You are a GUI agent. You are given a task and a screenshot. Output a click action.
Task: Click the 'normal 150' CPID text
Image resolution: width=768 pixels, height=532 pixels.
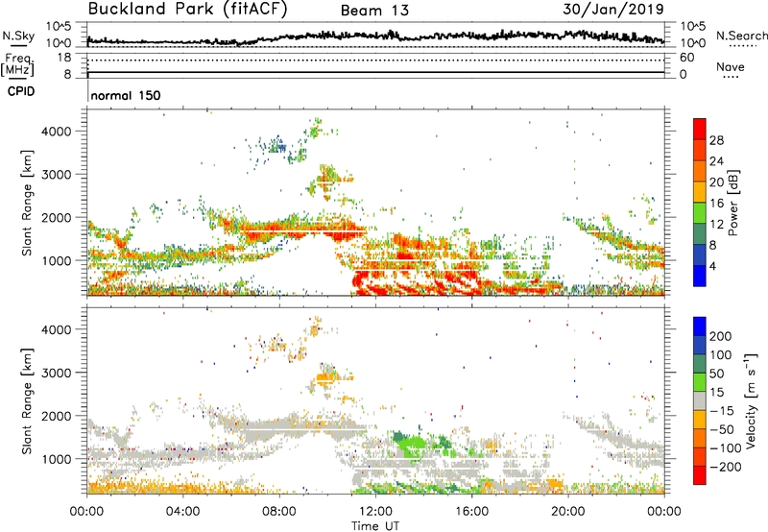coord(126,95)
